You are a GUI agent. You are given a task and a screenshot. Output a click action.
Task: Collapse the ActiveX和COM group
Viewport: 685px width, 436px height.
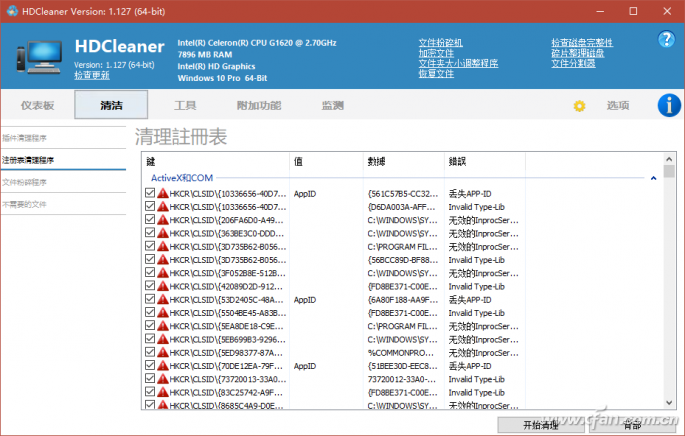coord(654,178)
